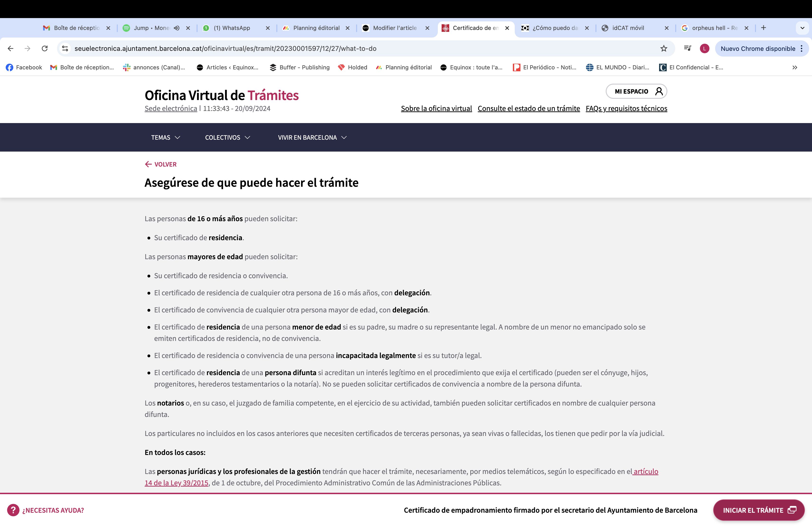Click the URL address bar field
The height and width of the screenshot is (526, 812).
pyautogui.click(x=362, y=48)
